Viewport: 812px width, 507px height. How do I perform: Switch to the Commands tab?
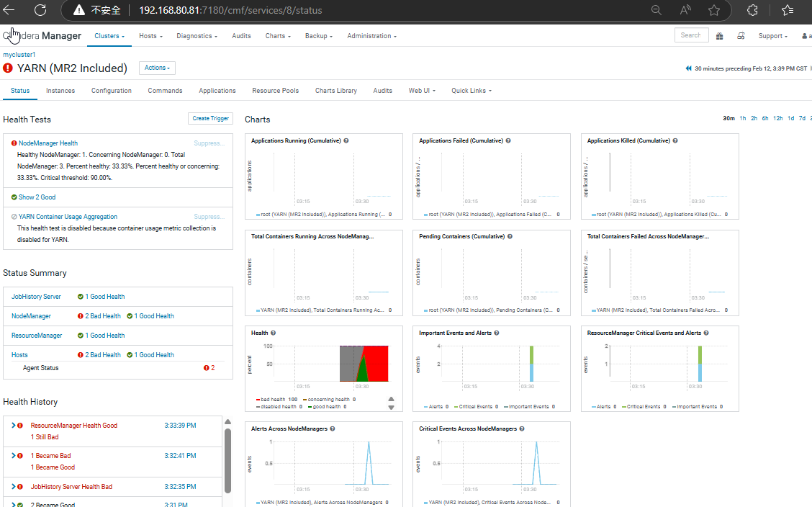pos(165,90)
